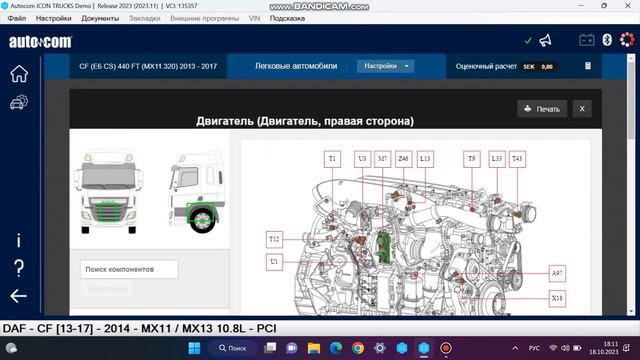Open the 'Файл' menu
Screen dimensions: 640x360
click(17, 18)
